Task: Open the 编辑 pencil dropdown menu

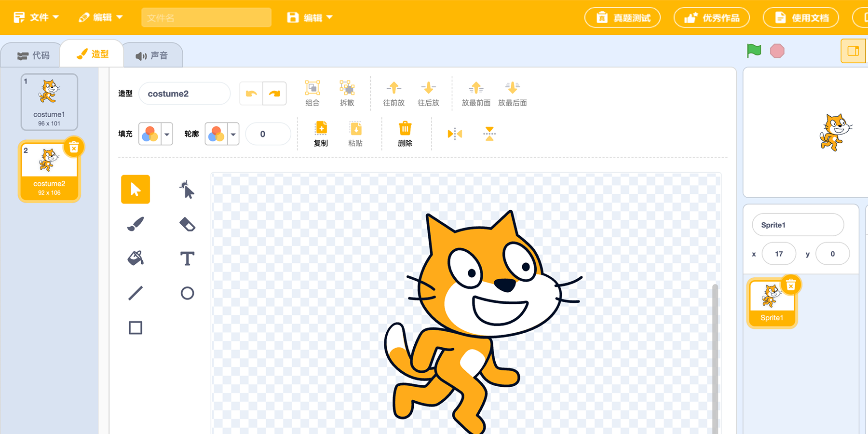Action: [100, 17]
